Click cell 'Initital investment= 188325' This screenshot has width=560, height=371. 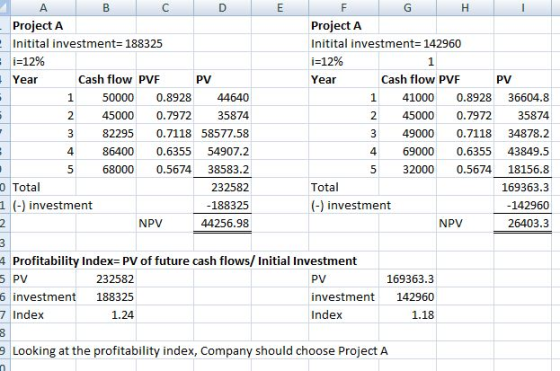click(x=88, y=44)
